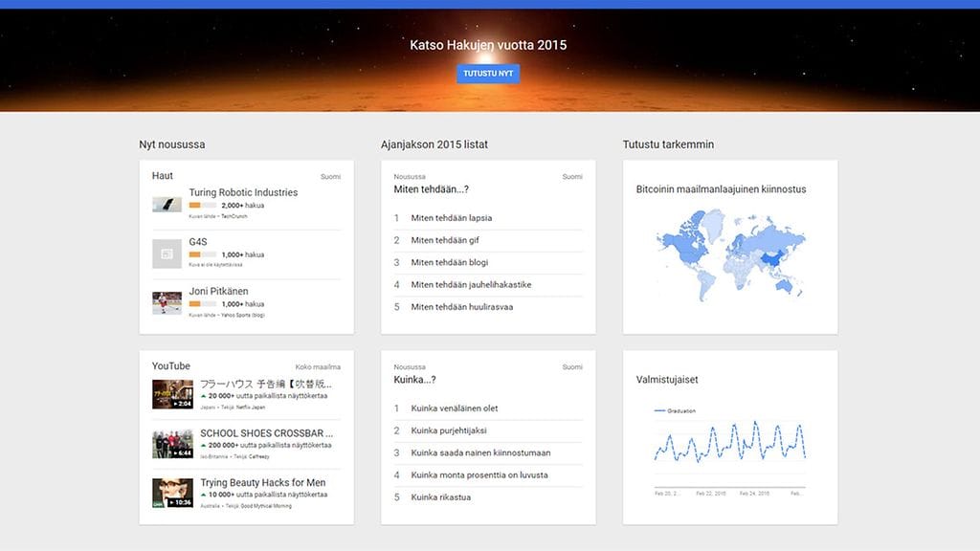
Task: Select Kuinka venäläinen olet list item
Action: [454, 408]
